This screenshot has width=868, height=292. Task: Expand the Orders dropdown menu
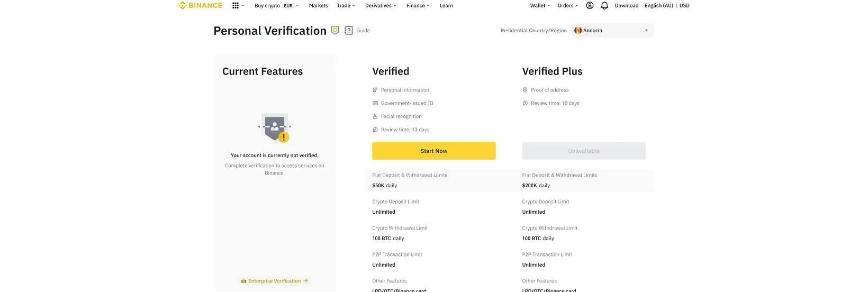567,6
